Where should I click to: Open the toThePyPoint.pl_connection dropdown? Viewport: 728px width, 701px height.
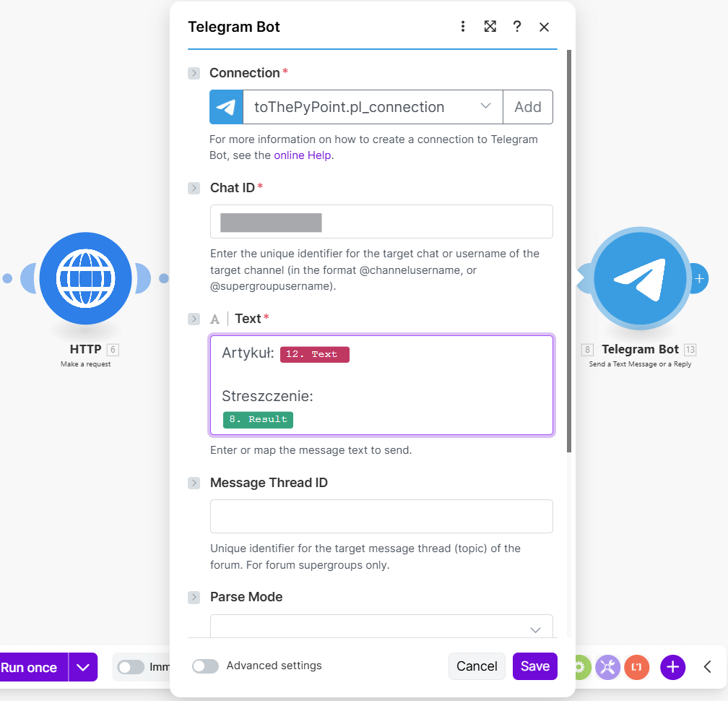tap(373, 107)
